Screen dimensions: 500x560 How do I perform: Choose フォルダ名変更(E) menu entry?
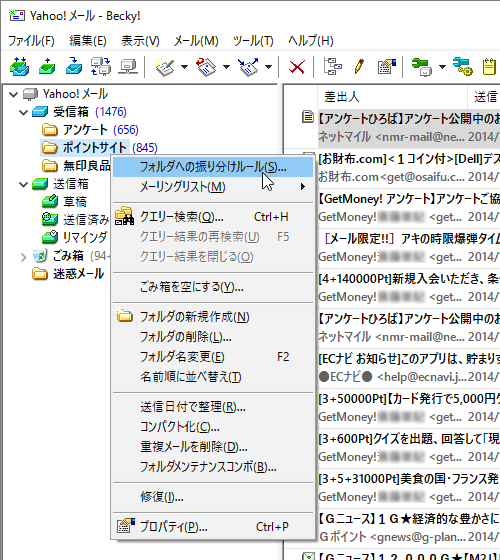point(213,357)
